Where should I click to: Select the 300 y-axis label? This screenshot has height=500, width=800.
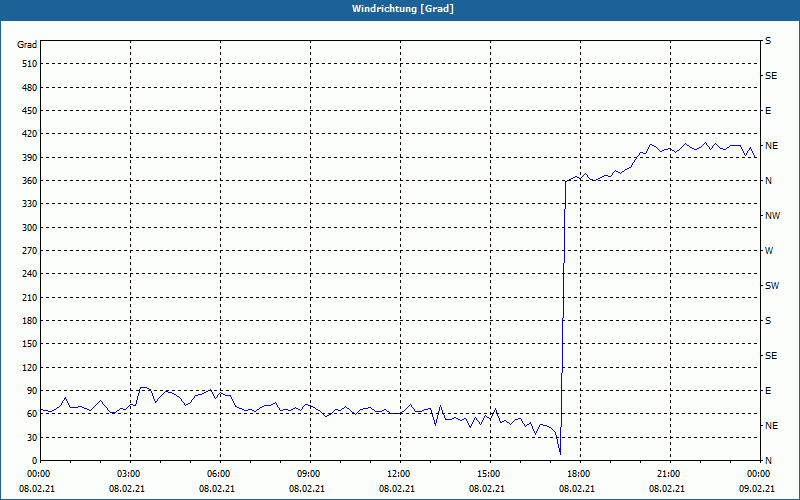pos(30,228)
